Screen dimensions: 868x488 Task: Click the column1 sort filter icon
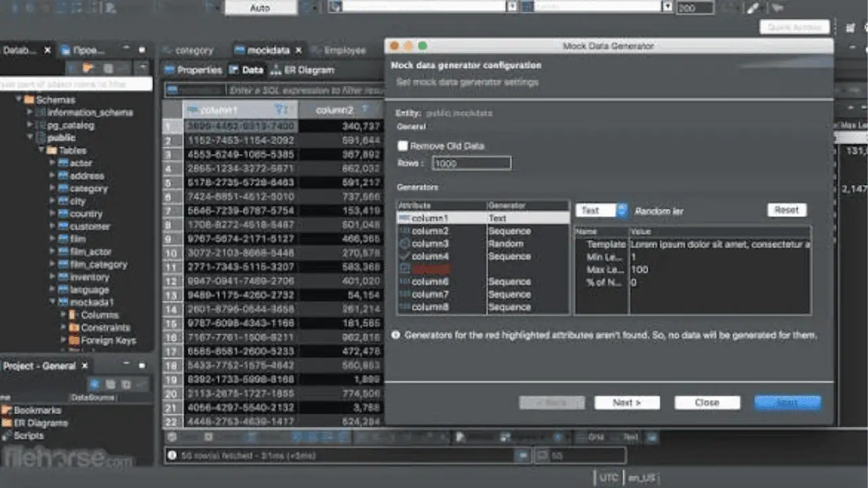(x=281, y=109)
